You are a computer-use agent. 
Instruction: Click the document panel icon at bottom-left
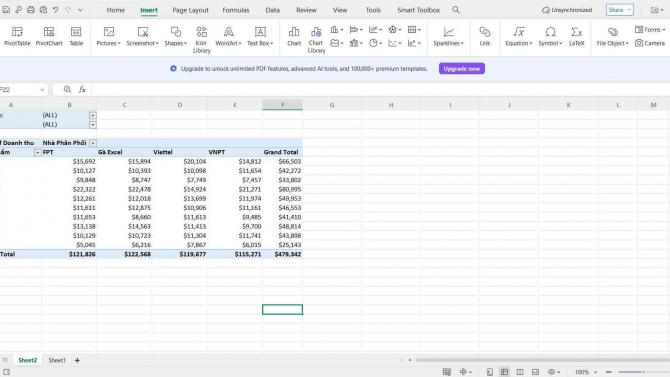pyautogui.click(x=6, y=372)
